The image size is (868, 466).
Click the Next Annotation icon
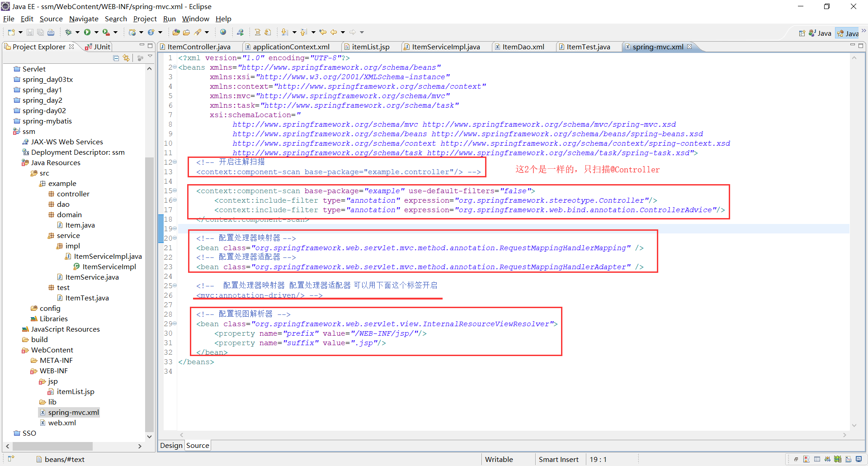[x=284, y=32]
